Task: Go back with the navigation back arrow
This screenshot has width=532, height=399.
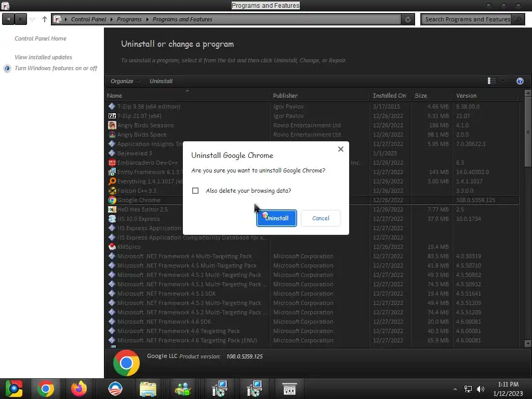Action: tap(8, 19)
